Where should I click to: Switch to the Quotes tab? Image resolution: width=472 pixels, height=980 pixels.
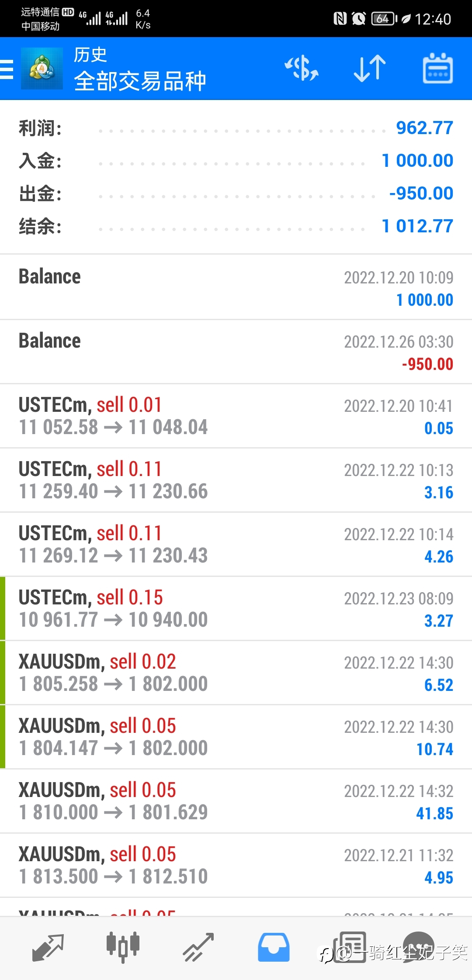coord(48,948)
